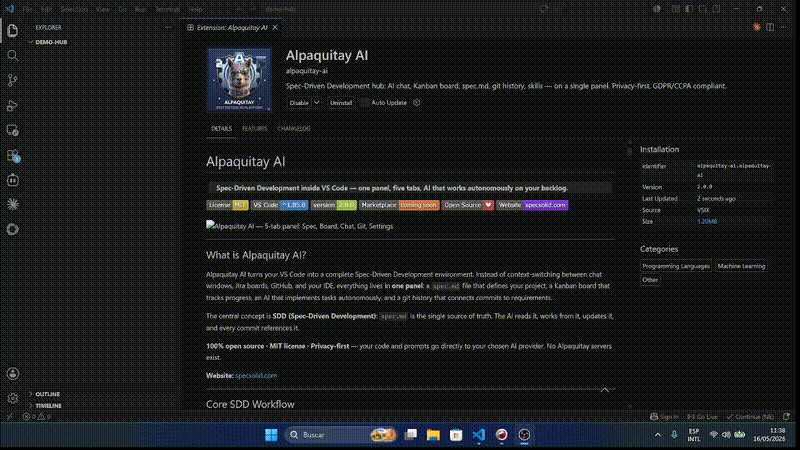
Task: Click the alpaquitay-ai publisher name
Action: [x=307, y=71]
